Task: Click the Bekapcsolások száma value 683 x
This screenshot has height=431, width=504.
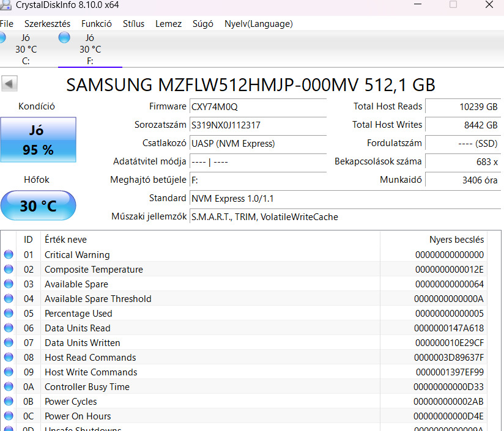Action: pyautogui.click(x=463, y=161)
